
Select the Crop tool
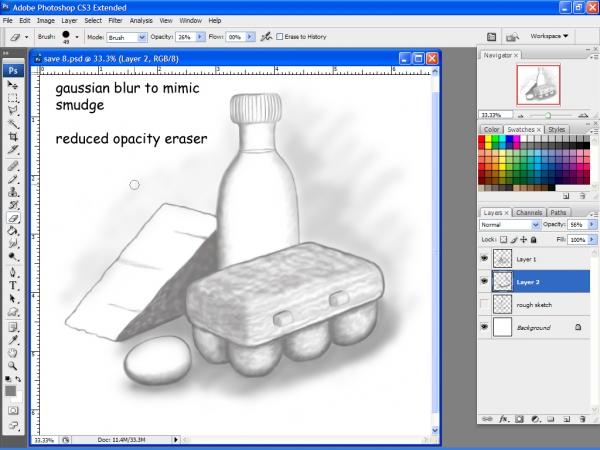13,137
